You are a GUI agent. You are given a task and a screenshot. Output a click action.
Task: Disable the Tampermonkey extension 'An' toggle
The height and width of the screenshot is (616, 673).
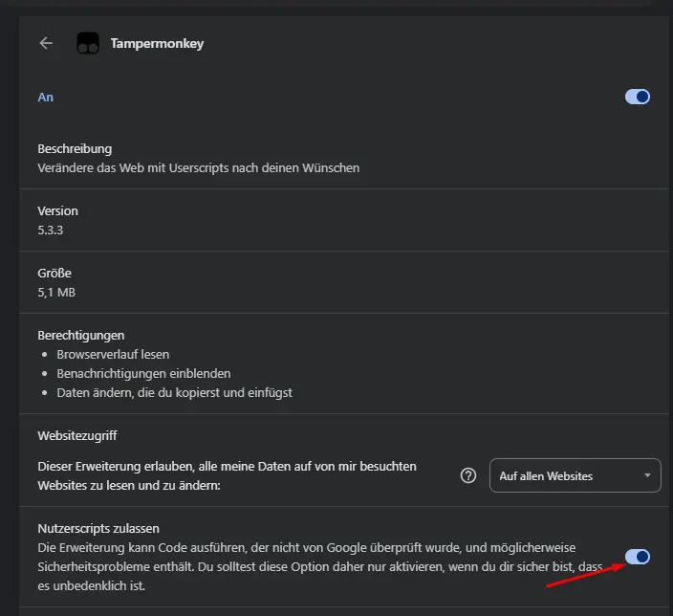638,97
